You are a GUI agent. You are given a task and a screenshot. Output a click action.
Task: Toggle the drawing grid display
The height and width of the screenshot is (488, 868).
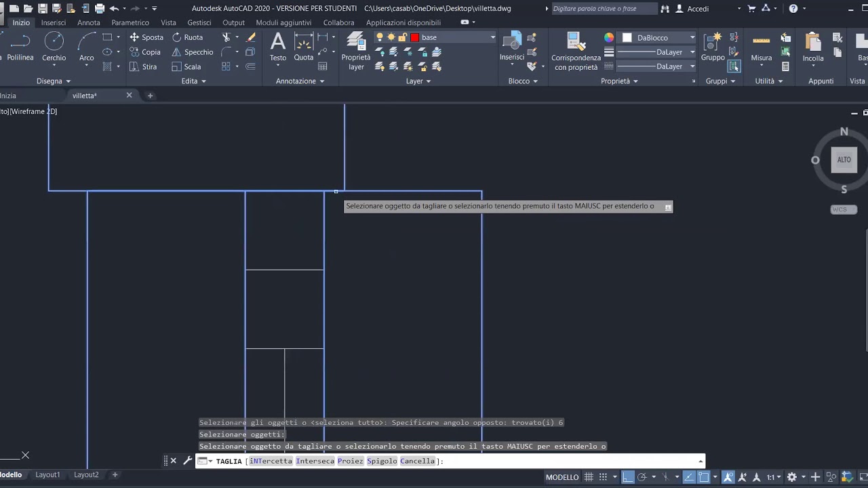tap(587, 477)
